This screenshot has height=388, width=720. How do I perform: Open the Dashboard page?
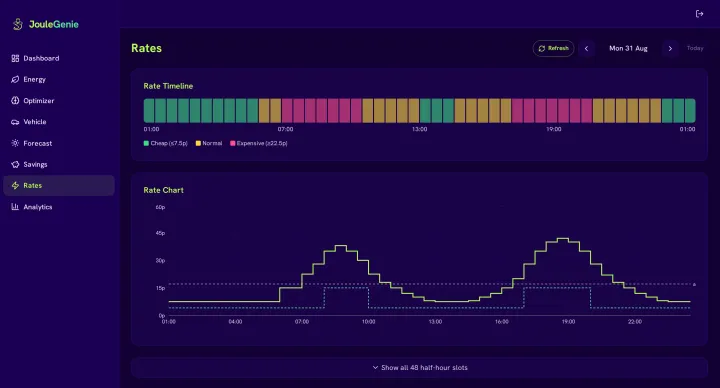point(59,58)
